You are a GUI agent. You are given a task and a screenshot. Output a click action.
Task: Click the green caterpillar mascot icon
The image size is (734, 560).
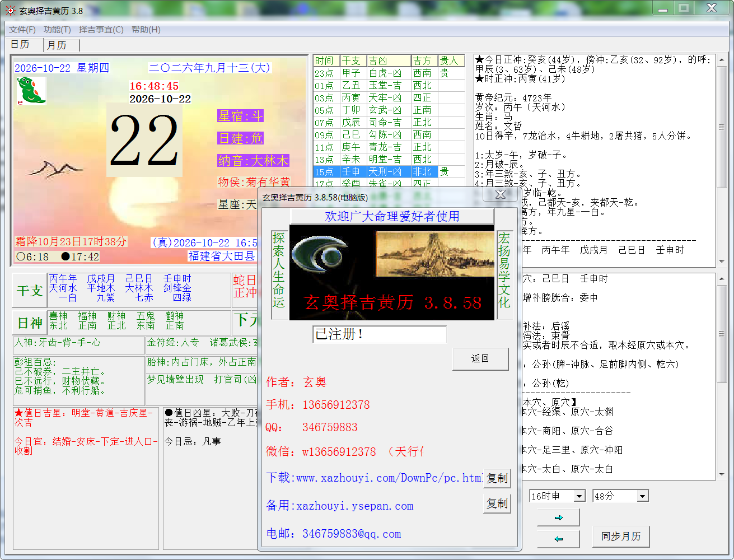coord(31,90)
